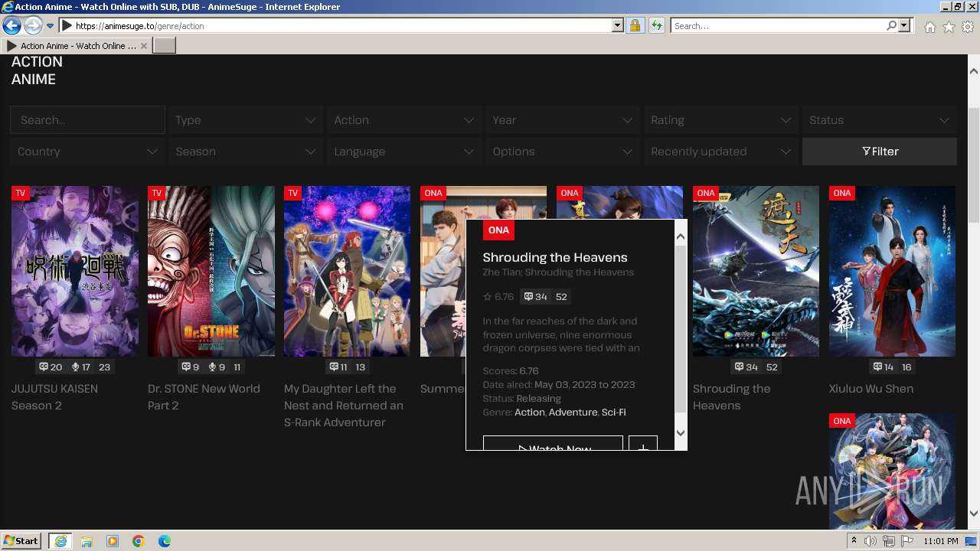980x551 pixels.
Task: Open Internet Explorer from the taskbar
Action: click(x=60, y=541)
